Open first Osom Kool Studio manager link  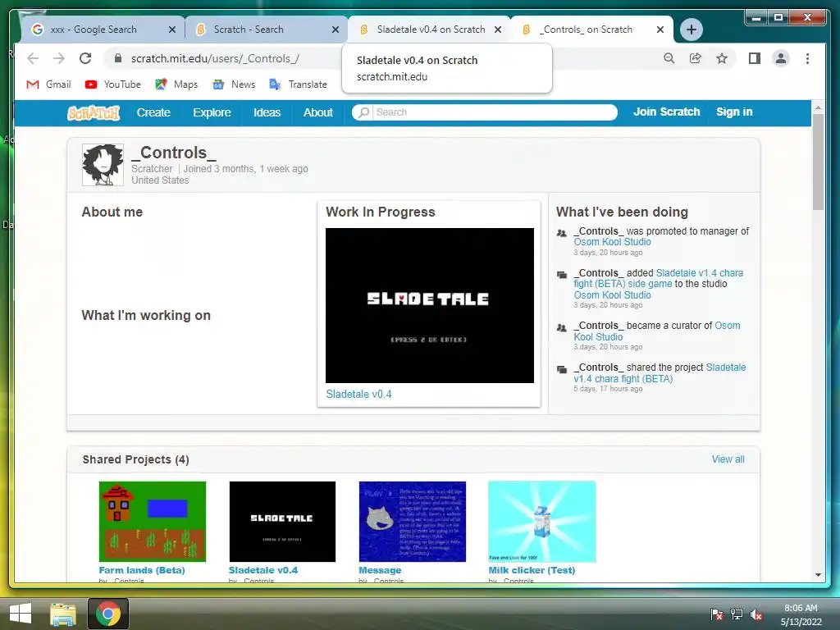pos(612,242)
